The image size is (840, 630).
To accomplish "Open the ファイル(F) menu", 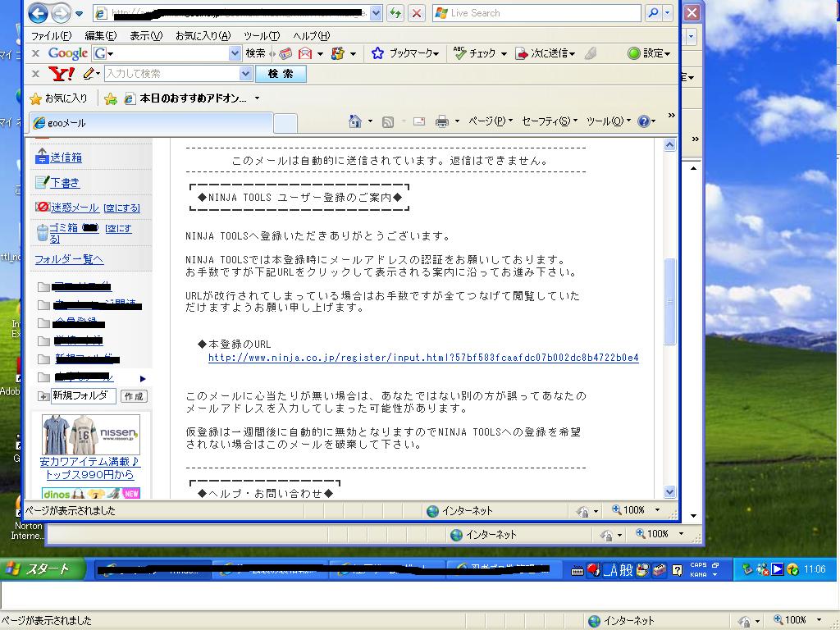I will click(x=51, y=36).
